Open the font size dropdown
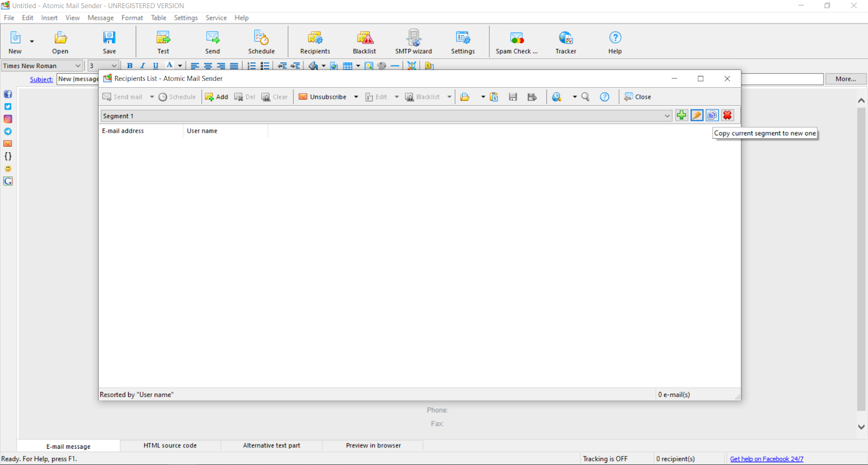 tap(114, 66)
